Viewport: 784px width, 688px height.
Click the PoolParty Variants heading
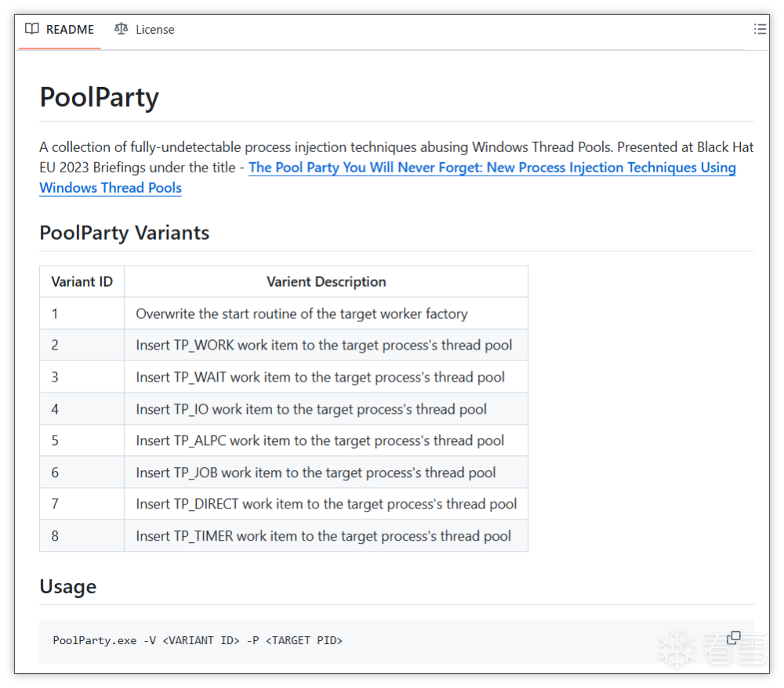[125, 233]
